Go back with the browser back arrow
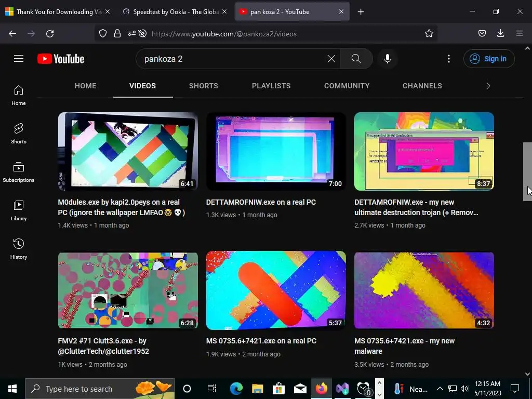Image resolution: width=532 pixels, height=399 pixels. [x=12, y=34]
